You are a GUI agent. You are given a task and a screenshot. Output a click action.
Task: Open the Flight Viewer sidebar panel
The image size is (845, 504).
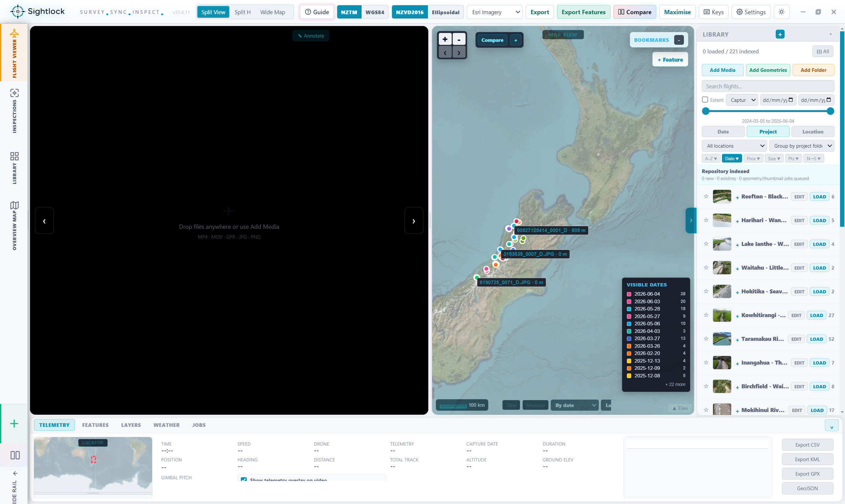click(x=14, y=53)
